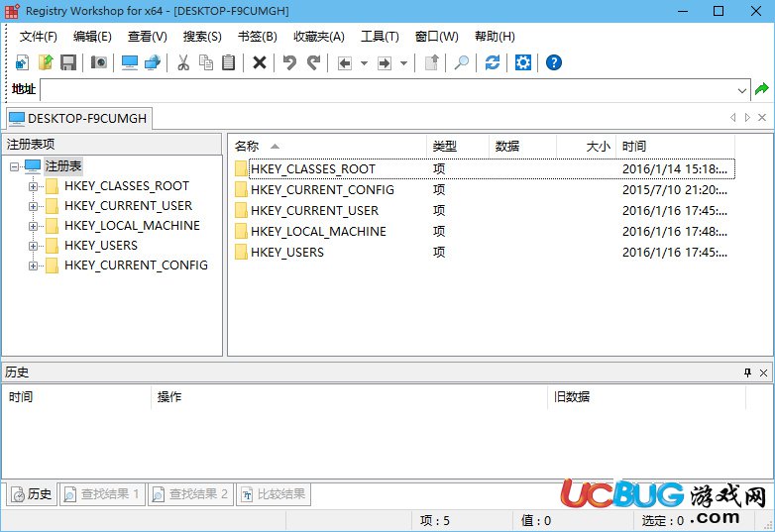Open settings gear icon
Image resolution: width=775 pixels, height=532 pixels.
pos(523,62)
